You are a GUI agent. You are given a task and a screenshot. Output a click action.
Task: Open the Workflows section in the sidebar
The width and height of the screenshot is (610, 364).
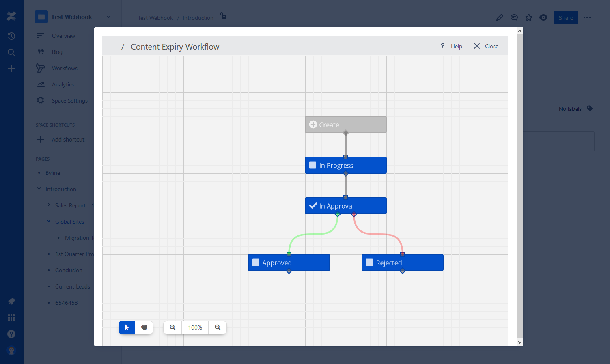(x=64, y=68)
